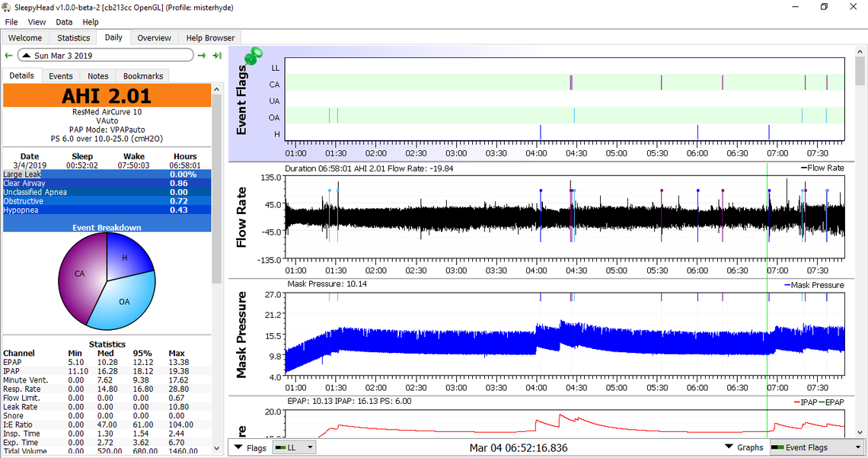Open the date calendar dropdown Sun Mar 3 2019
This screenshot has width=868, height=458.
click(105, 56)
